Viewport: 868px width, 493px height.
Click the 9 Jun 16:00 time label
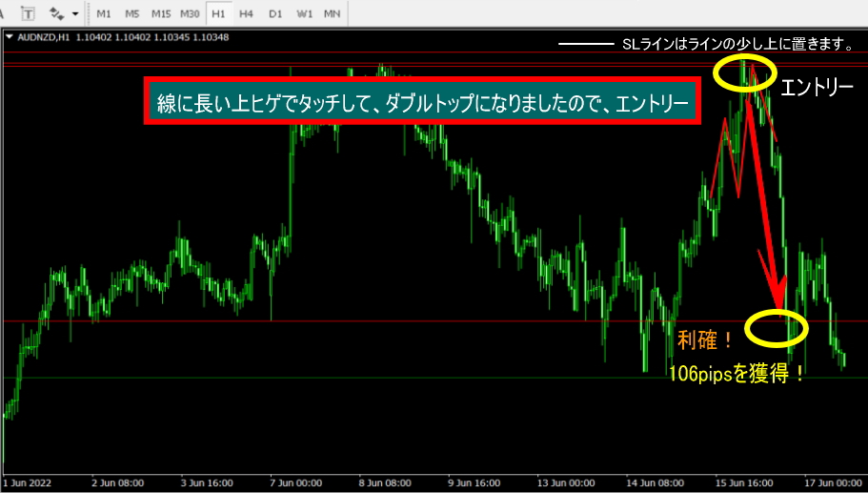[x=474, y=483]
